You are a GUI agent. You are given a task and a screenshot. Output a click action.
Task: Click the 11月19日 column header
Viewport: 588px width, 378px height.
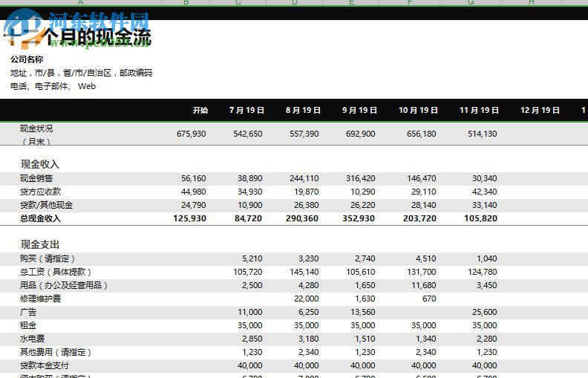pos(479,110)
